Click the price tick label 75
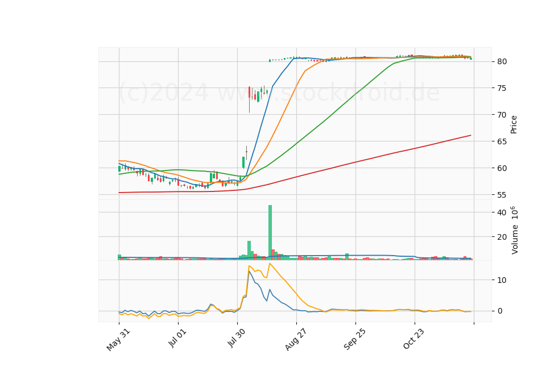The width and height of the screenshot is (546, 392). [x=502, y=88]
